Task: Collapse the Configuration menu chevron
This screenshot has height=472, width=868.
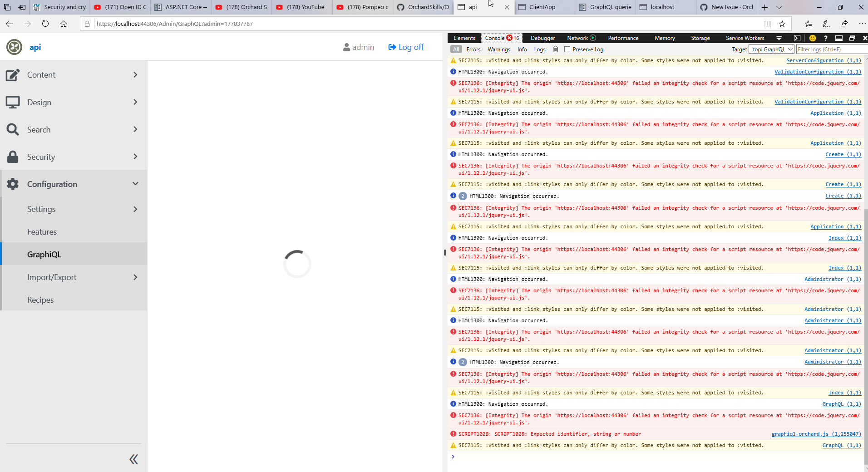Action: click(x=135, y=184)
